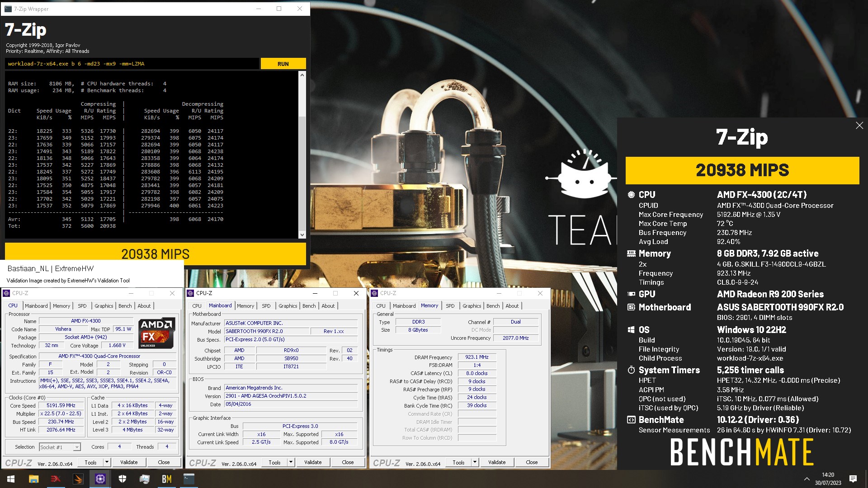
Task: Expand Tools dropdown arrow in CPU-Z Mainboard window
Action: coord(291,462)
